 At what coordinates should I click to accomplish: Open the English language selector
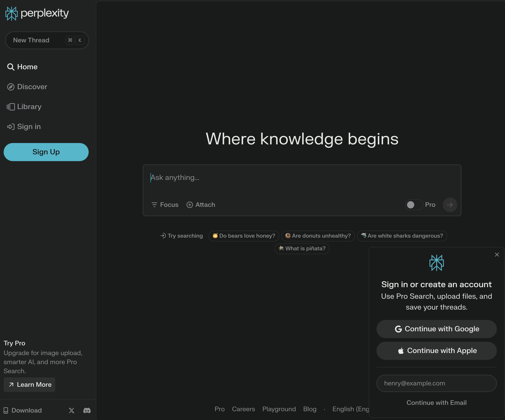click(x=351, y=409)
